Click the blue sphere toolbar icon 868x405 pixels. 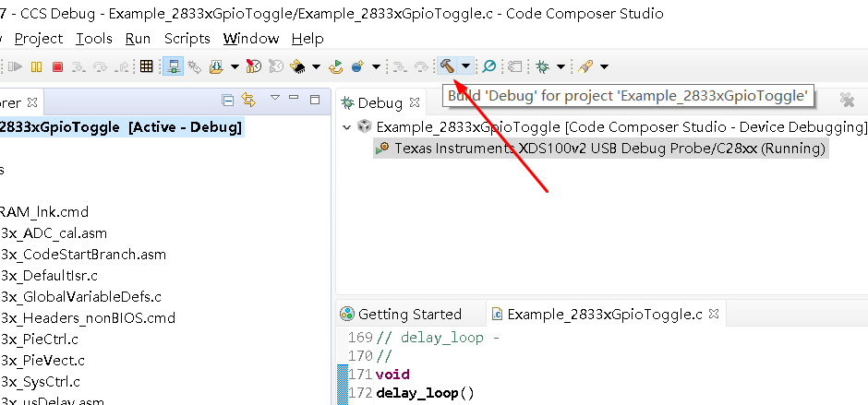tap(357, 66)
